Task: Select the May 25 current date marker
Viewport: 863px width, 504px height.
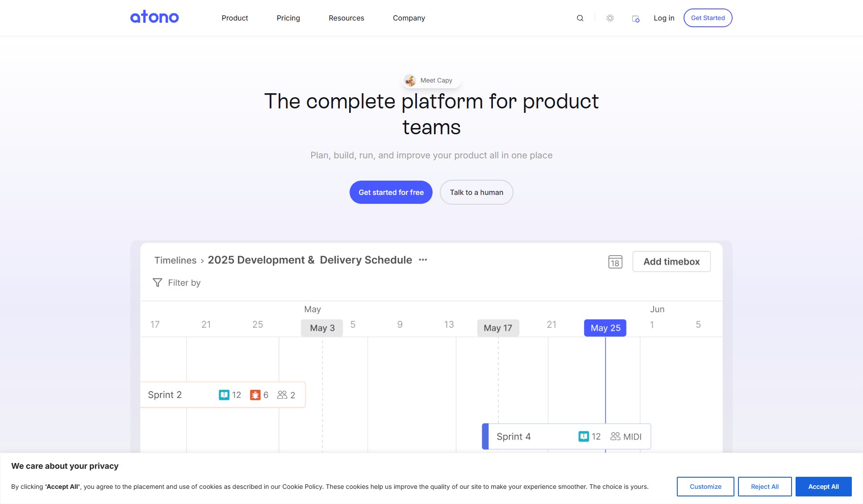Action: coord(605,328)
